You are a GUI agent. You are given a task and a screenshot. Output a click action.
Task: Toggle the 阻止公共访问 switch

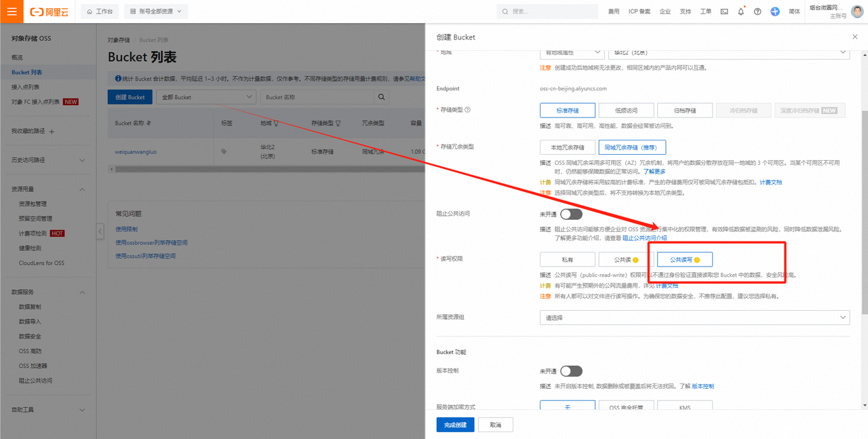(x=571, y=213)
